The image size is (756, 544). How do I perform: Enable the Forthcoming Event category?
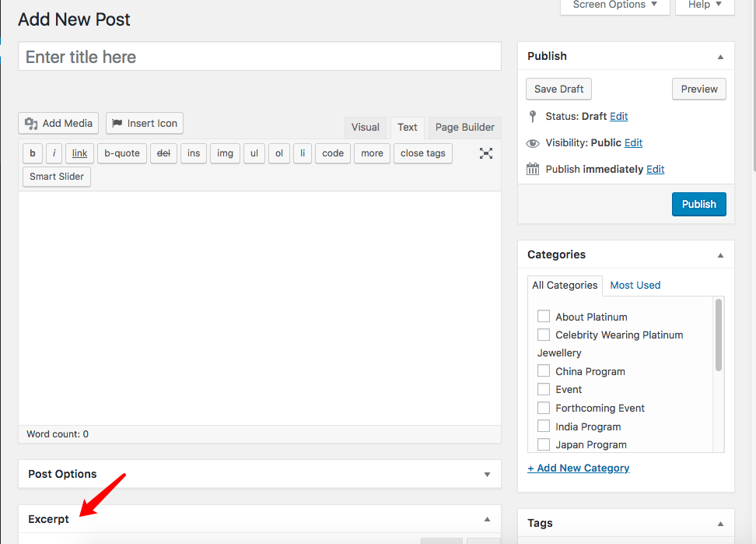tap(544, 408)
